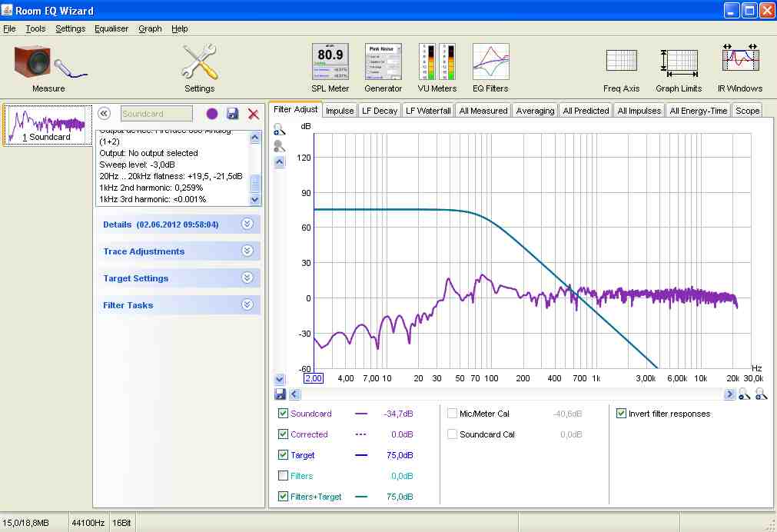Open Settings wrench and screwdriver icon
Screen dimensions: 777x532
[x=199, y=68]
